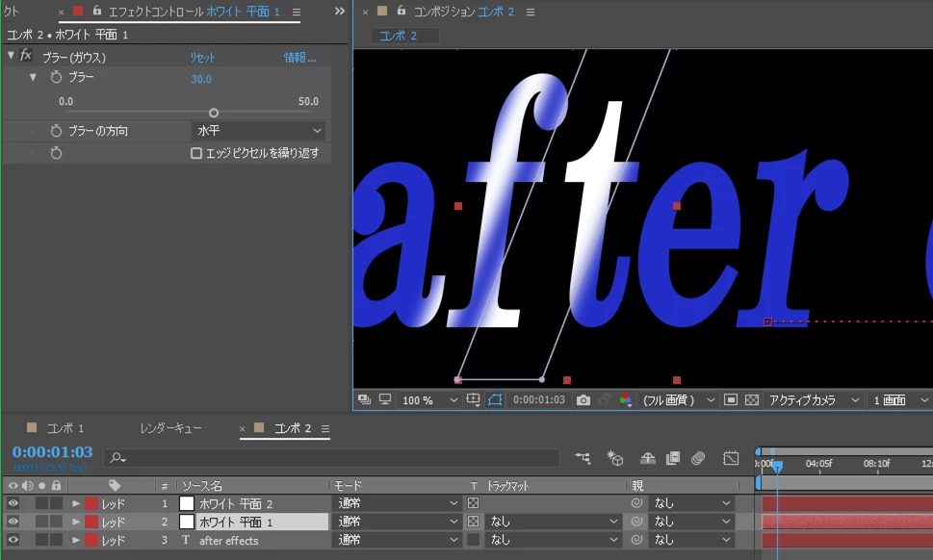This screenshot has height=560, width=933.
Task: Hide the ホワイト 平面 2 layer
Action: 13,503
